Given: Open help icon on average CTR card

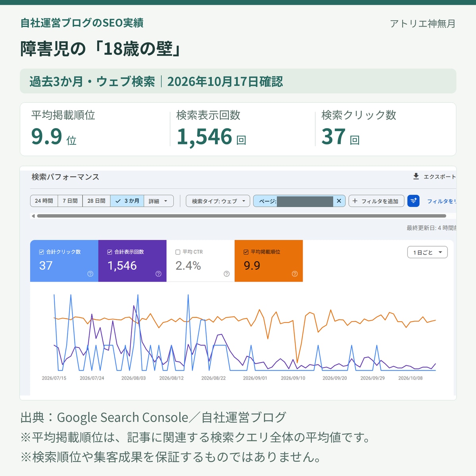Looking at the screenshot, I should (x=226, y=274).
